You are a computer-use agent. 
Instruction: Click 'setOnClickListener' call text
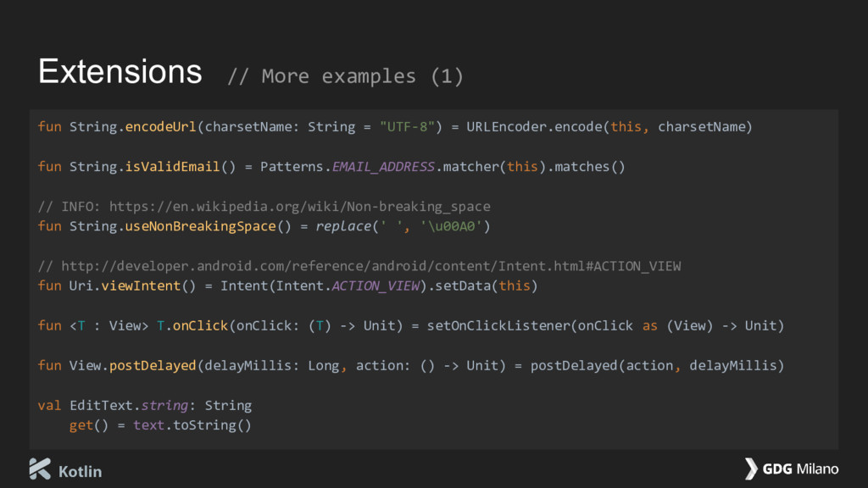point(498,326)
